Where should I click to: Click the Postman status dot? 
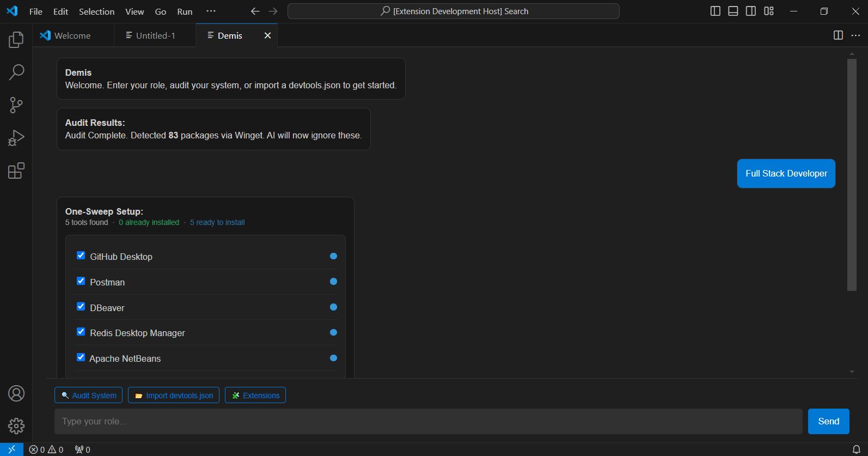334,282
